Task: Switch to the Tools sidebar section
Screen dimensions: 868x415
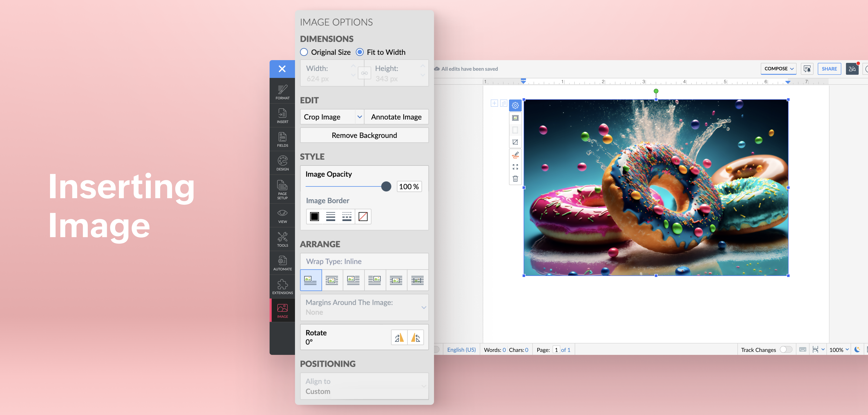Action: pos(282,239)
